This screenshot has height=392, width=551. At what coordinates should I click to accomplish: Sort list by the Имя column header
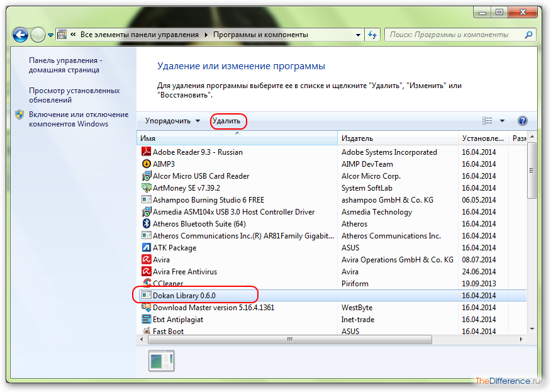pos(237,138)
